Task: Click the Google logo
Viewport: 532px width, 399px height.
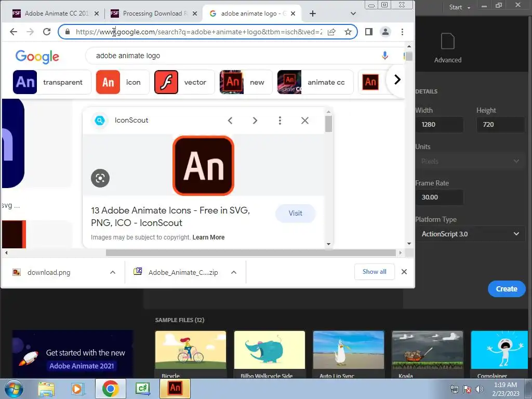Action: tap(37, 56)
